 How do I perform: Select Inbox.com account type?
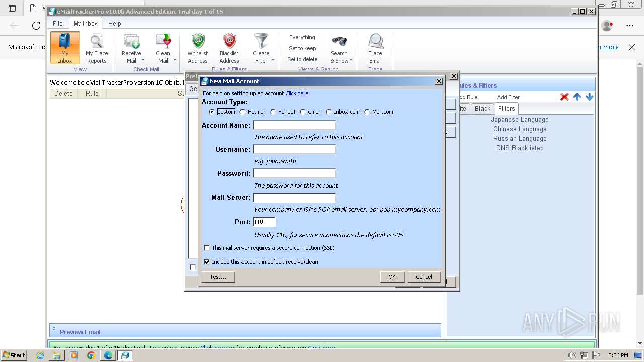(329, 112)
